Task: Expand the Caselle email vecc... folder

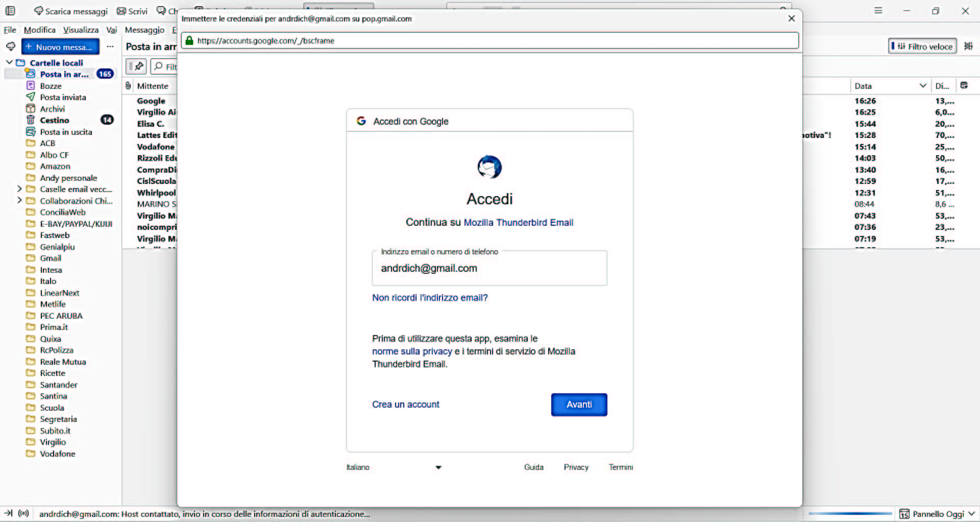Action: point(19,189)
